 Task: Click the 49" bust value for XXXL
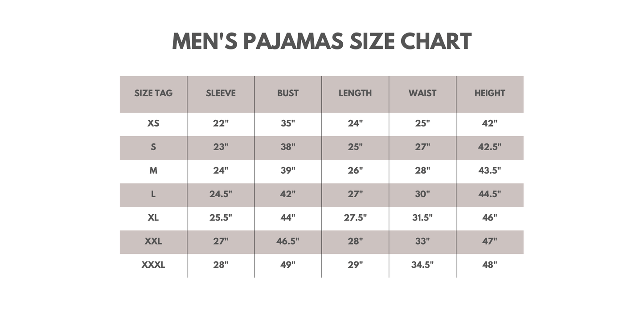tap(288, 265)
